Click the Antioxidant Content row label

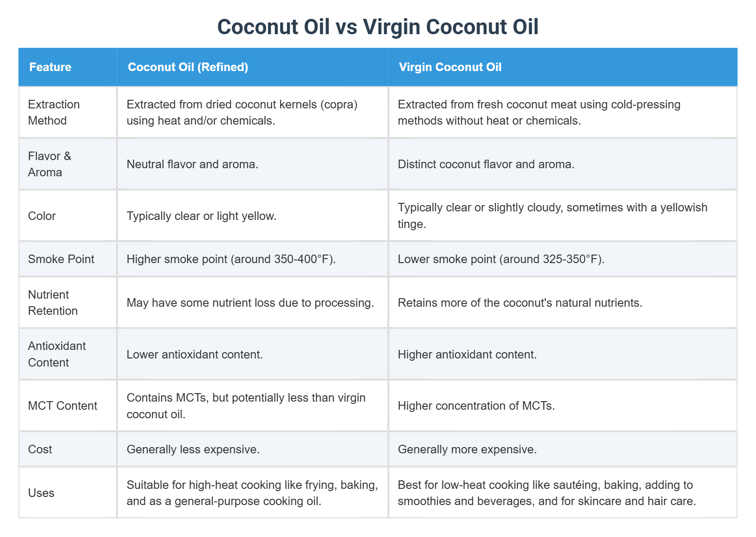coord(68,354)
